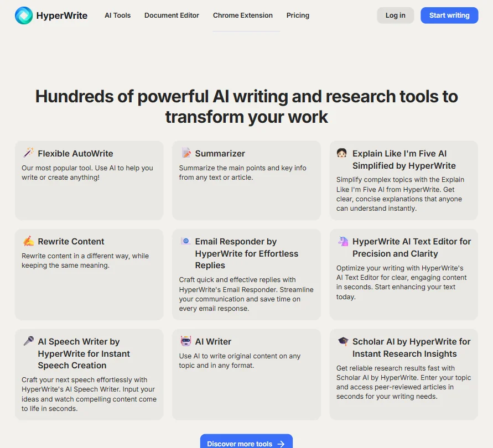This screenshot has height=448, width=493.
Task: Click the Start writing button
Action: [x=449, y=15]
